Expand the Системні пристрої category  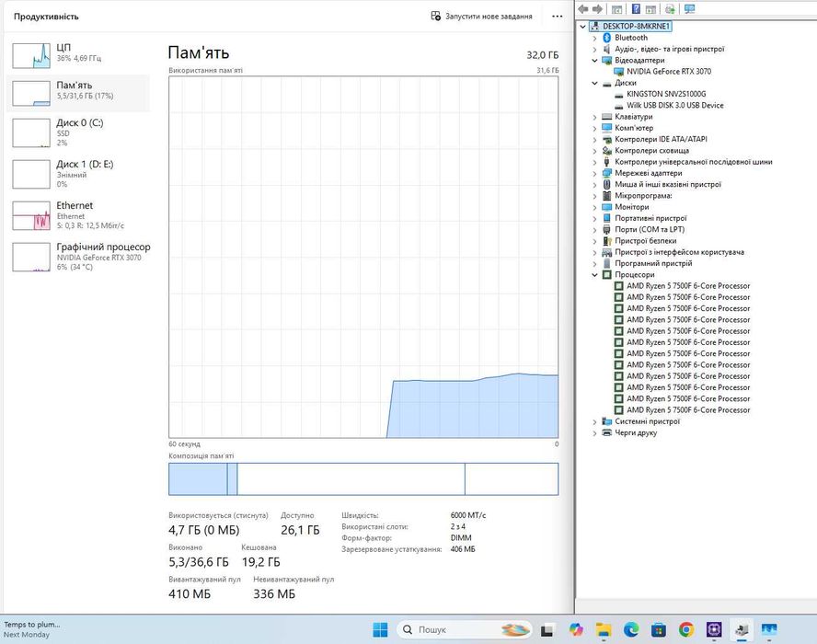click(594, 421)
